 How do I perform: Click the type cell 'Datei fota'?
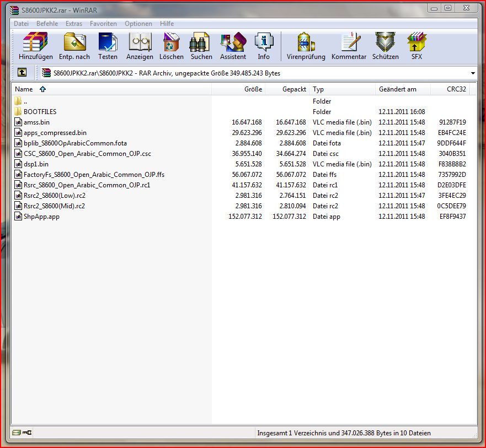point(327,143)
